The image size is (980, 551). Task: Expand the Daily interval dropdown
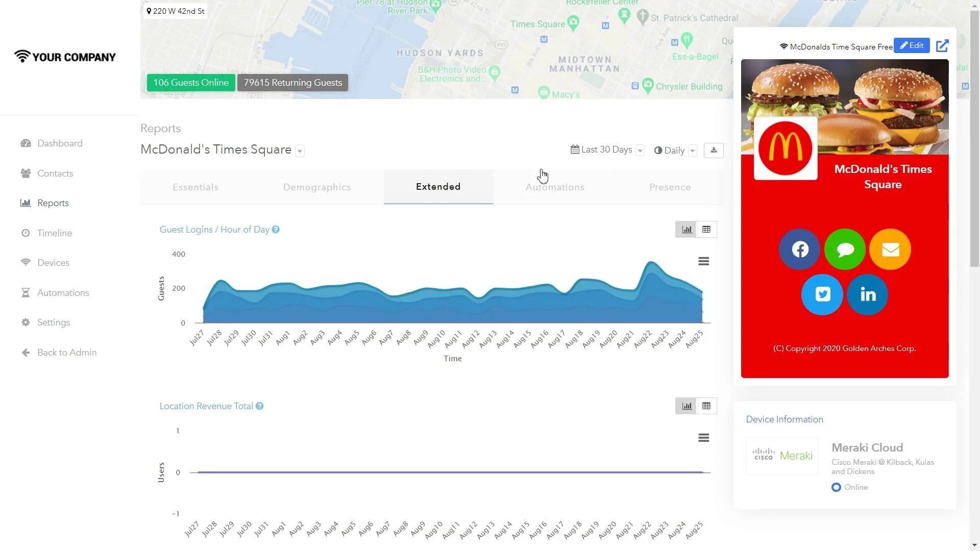pyautogui.click(x=693, y=151)
